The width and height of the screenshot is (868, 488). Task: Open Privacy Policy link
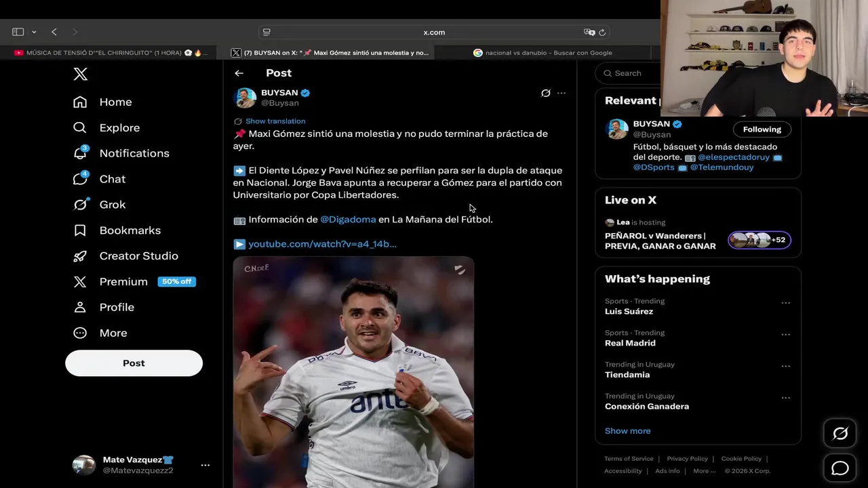(687, 459)
